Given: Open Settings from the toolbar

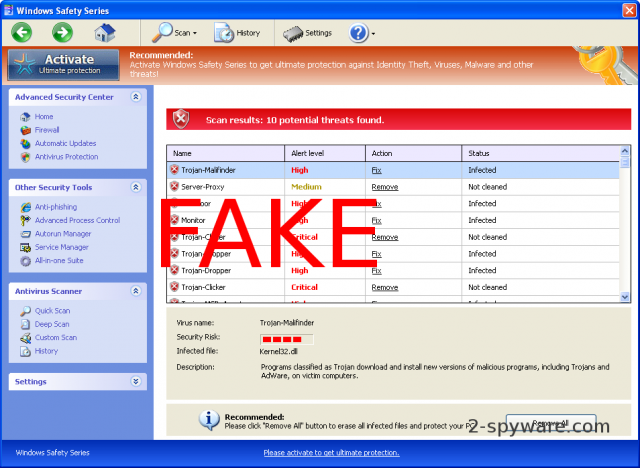Looking at the screenshot, I should click(x=307, y=33).
